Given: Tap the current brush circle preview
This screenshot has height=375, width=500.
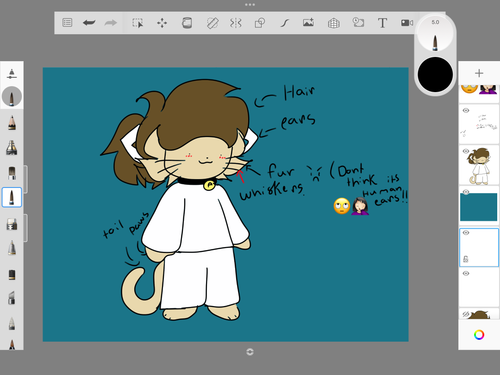Looking at the screenshot, I should click(x=12, y=97).
